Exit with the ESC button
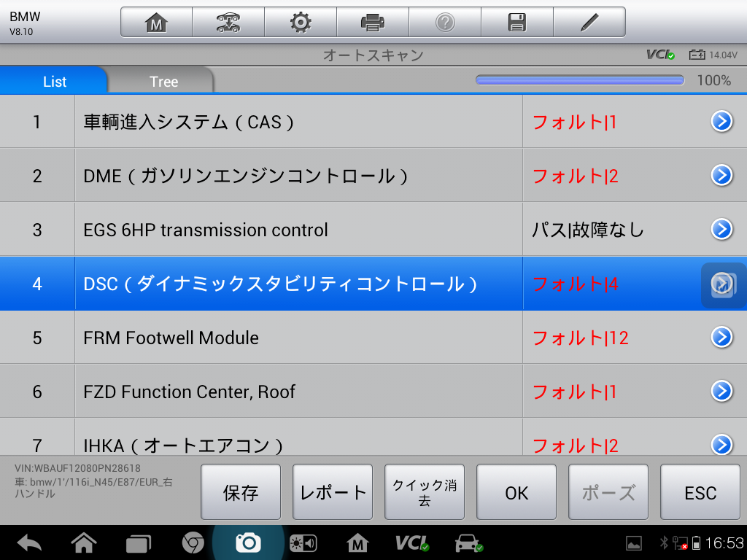Screen dimensions: 747x560 point(700,492)
